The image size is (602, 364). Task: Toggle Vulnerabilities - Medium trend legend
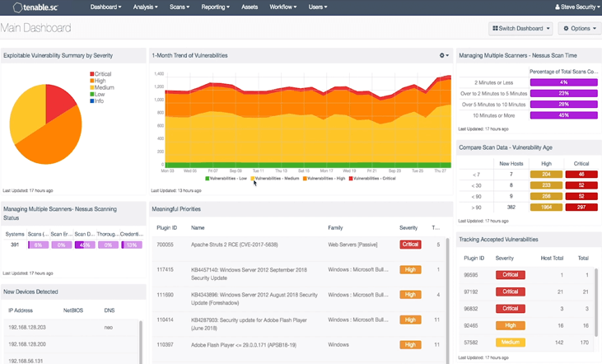pos(275,178)
